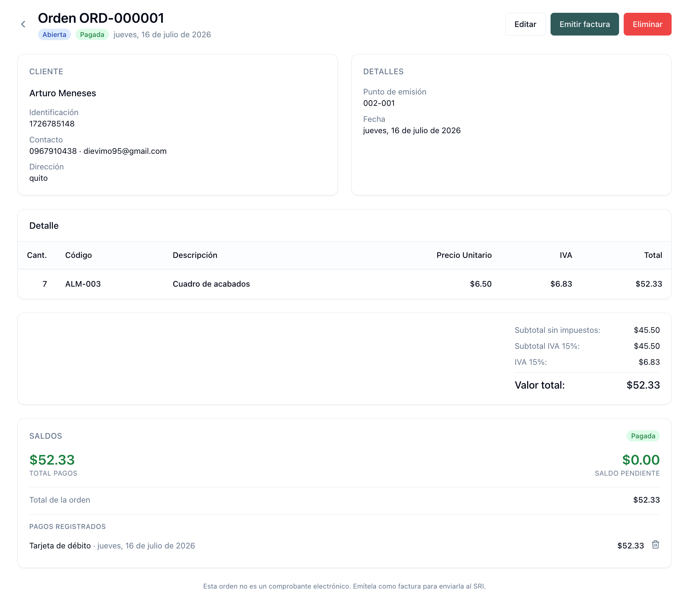Click the Descripción column header
Screen dimensions: 700x601
[195, 255]
